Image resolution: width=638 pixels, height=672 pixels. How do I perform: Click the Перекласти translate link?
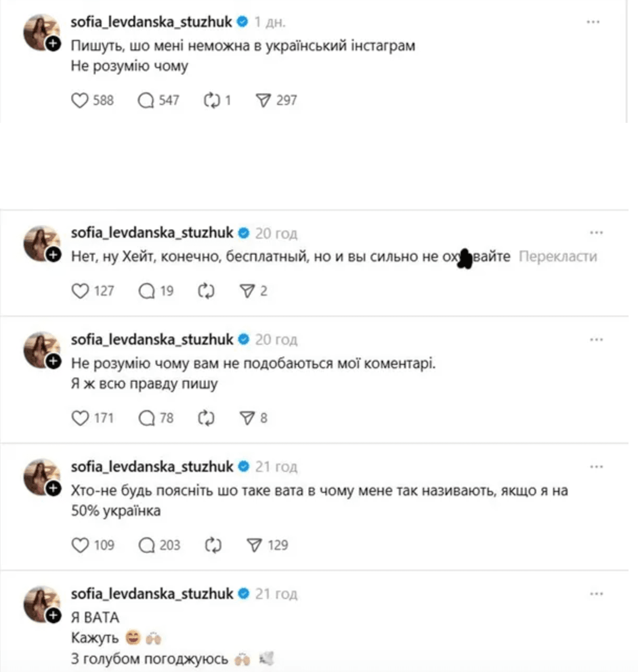point(558,257)
